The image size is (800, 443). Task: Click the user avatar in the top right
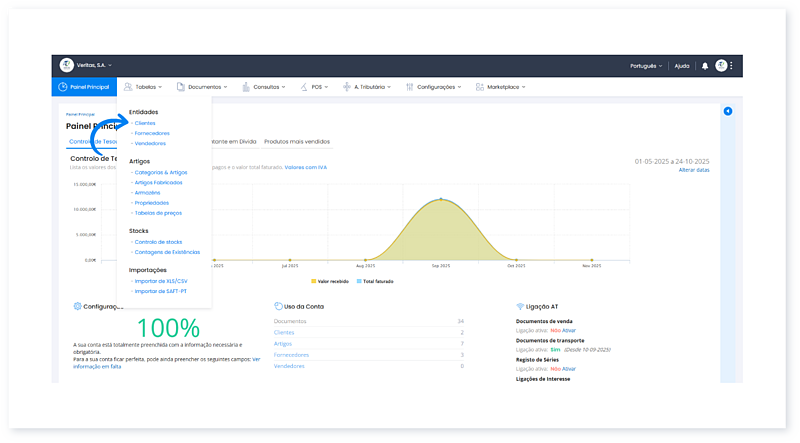click(x=721, y=66)
